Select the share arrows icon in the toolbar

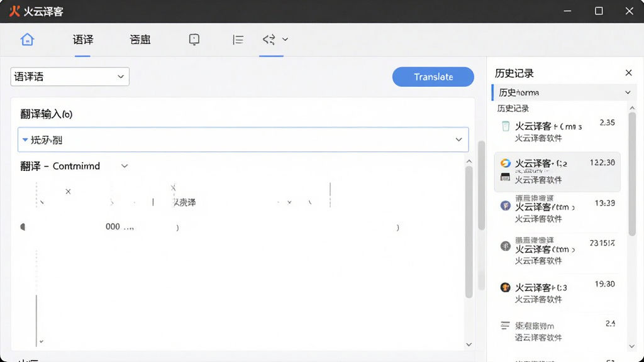click(x=269, y=40)
